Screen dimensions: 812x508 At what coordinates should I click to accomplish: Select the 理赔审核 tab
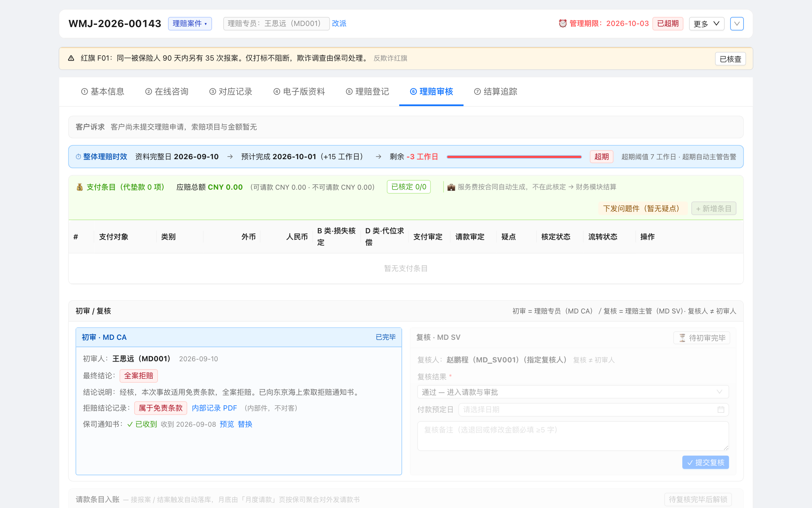(431, 91)
